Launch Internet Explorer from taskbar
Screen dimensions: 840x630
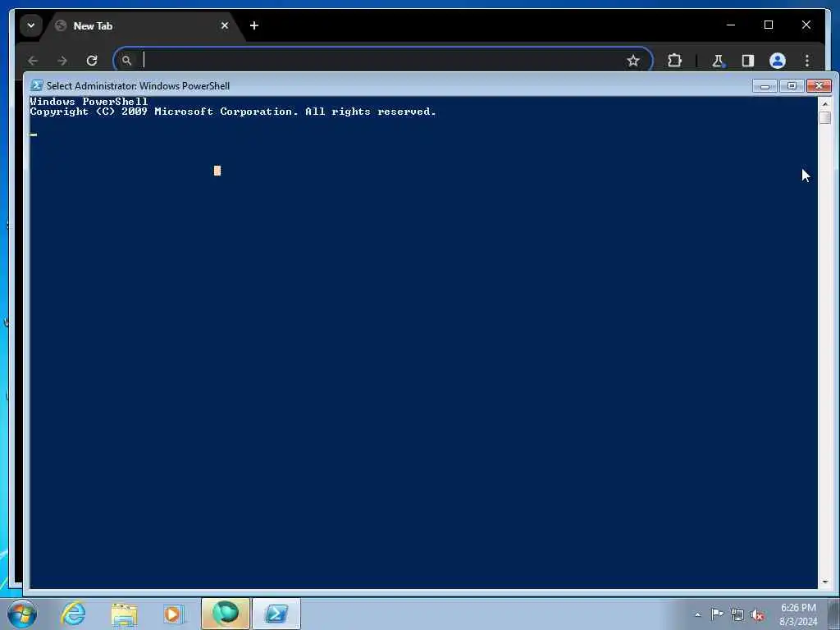tap(73, 614)
